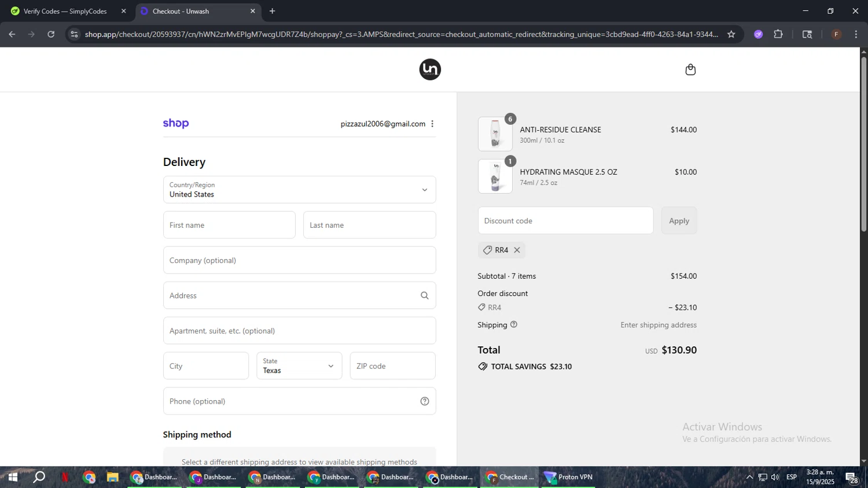Remove the RR4 discount tag

point(517,250)
